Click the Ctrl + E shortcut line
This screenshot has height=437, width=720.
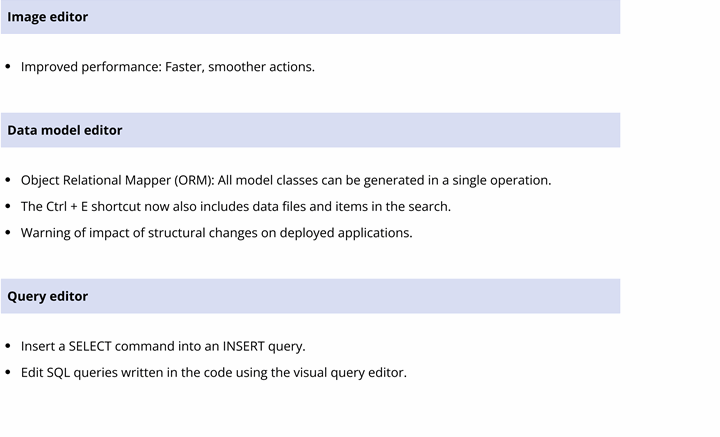[236, 207]
